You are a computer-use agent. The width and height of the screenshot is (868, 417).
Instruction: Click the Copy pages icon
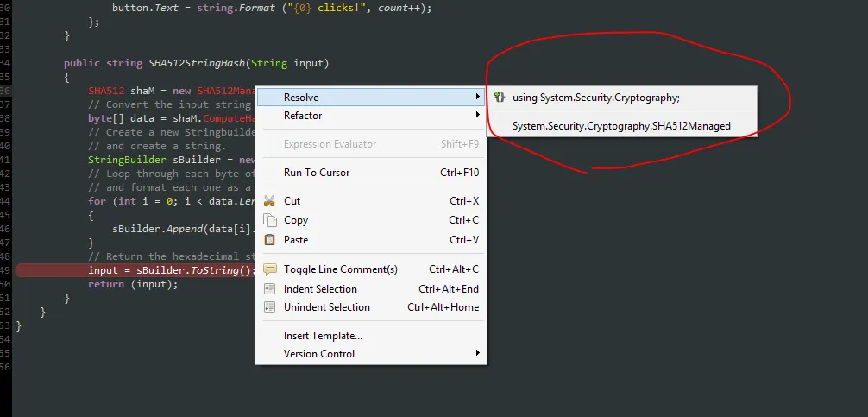click(x=269, y=220)
